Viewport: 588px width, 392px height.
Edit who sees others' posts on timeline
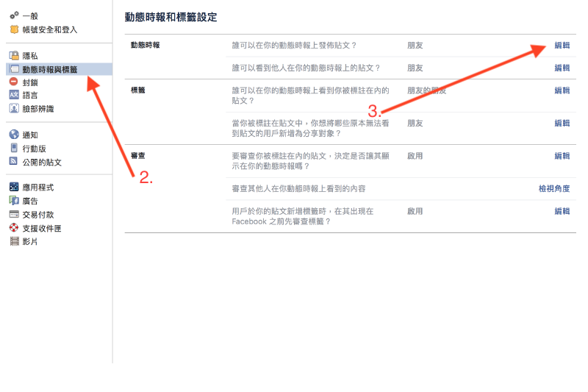[562, 68]
